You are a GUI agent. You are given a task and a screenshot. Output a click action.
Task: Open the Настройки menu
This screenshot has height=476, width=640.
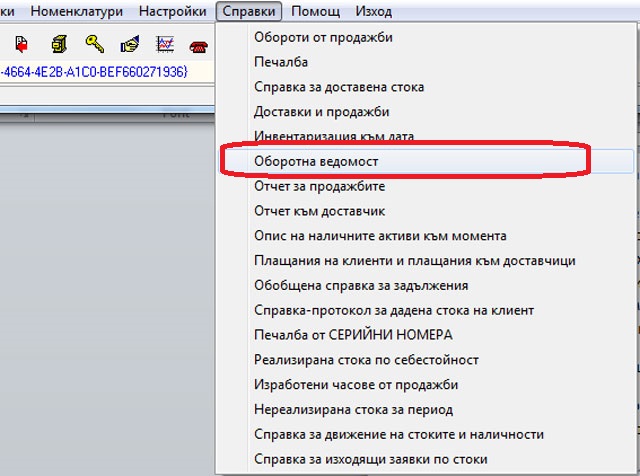click(x=173, y=11)
